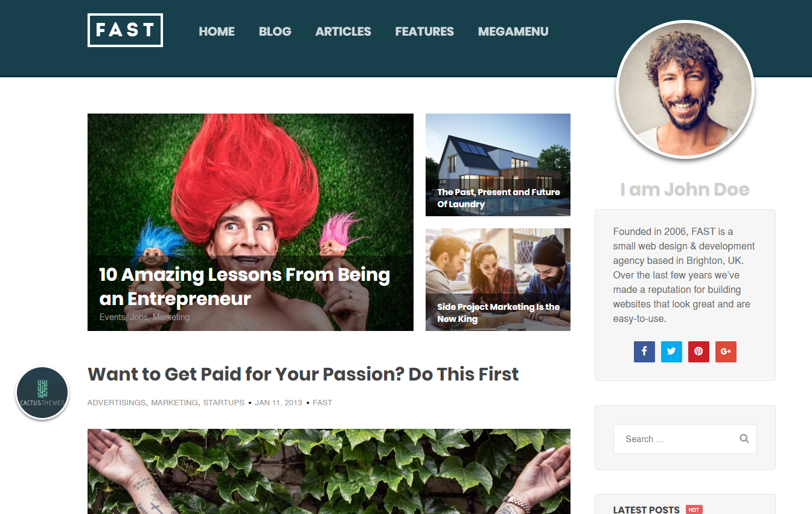Open the Pinterest social icon

699,352
